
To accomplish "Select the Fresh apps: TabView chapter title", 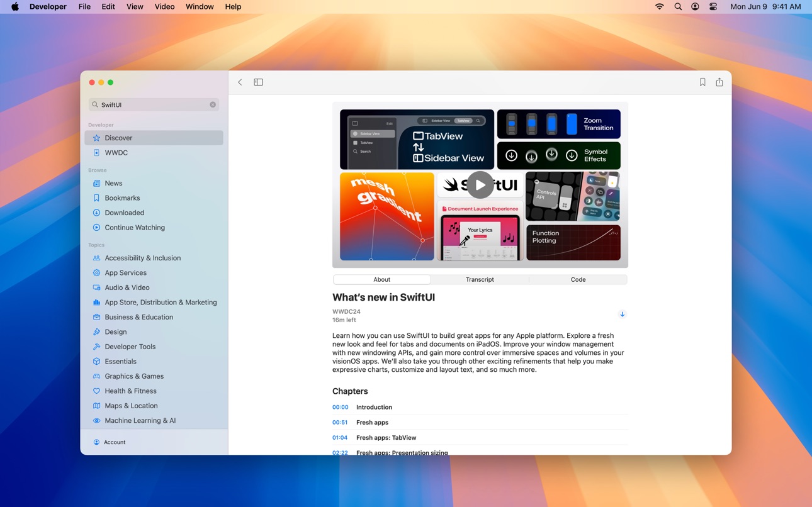I will 386,437.
